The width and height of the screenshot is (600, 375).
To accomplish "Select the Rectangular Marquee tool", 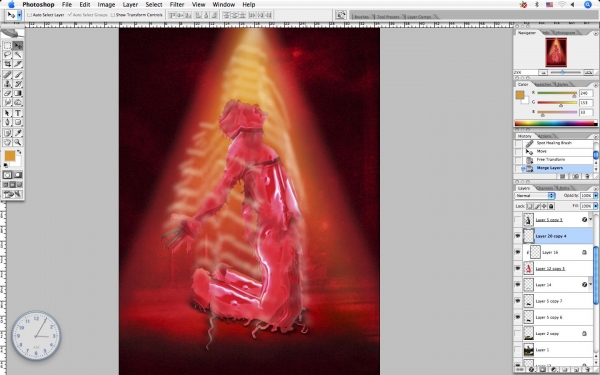I will tap(7, 46).
